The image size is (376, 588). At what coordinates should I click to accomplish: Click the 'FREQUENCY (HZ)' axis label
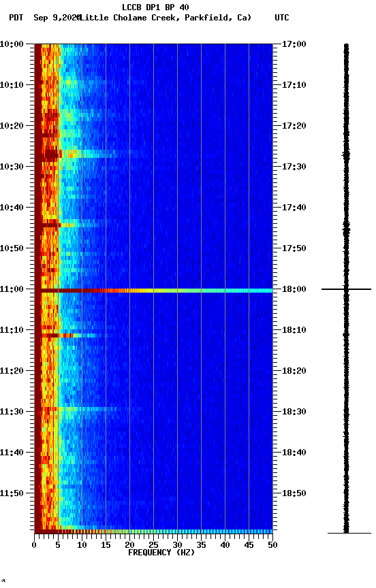pos(161,553)
